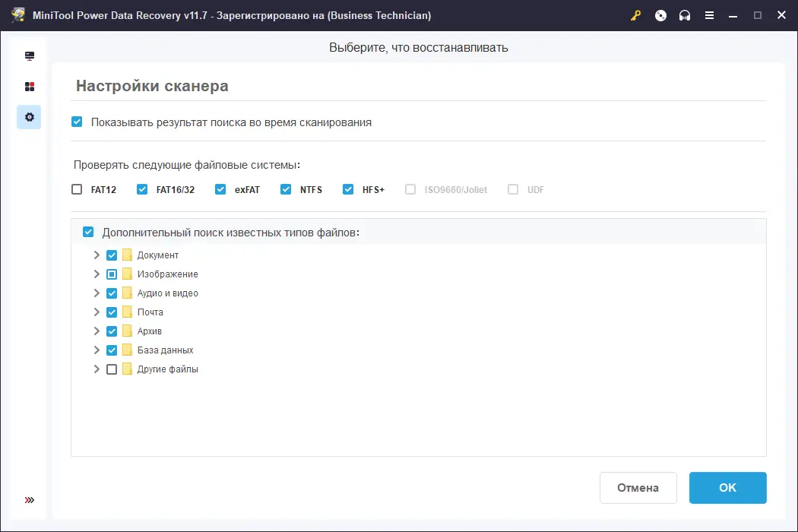Uncheck the NTFS file system option
798x532 pixels.
click(284, 188)
